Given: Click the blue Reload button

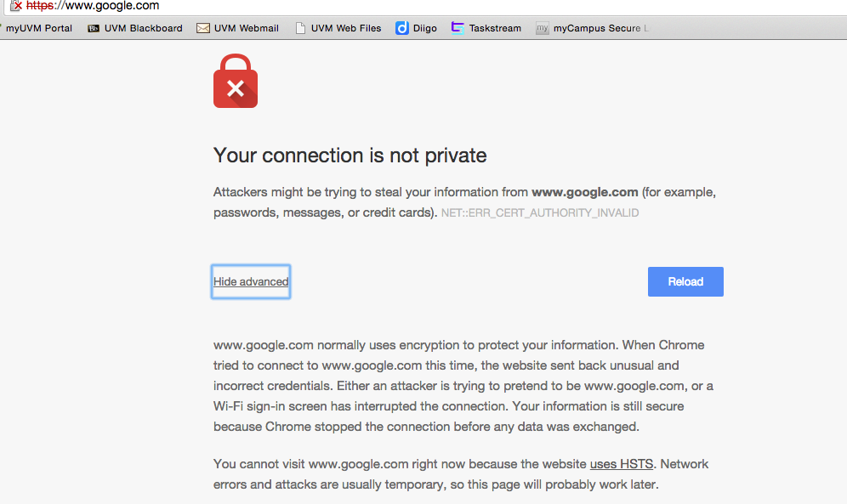Looking at the screenshot, I should click(685, 281).
